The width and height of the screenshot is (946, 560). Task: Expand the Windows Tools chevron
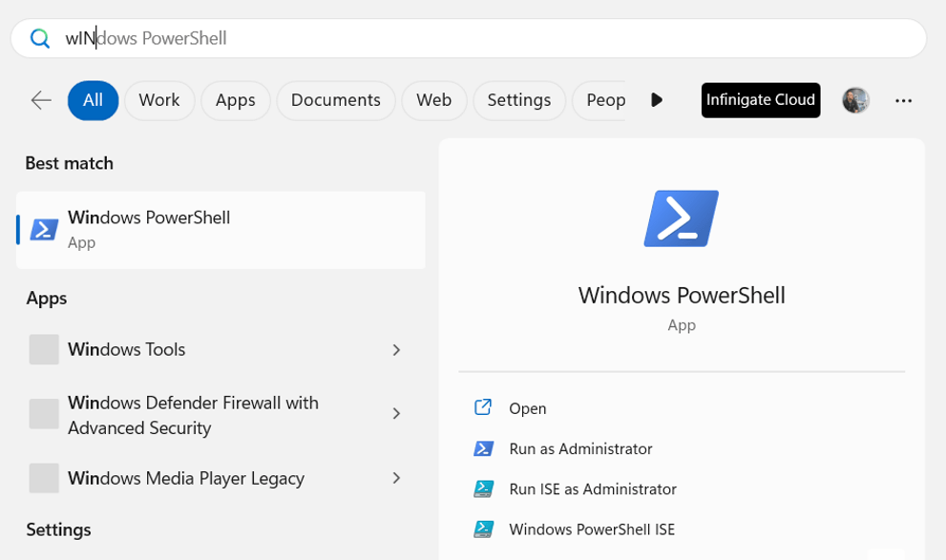tap(396, 350)
